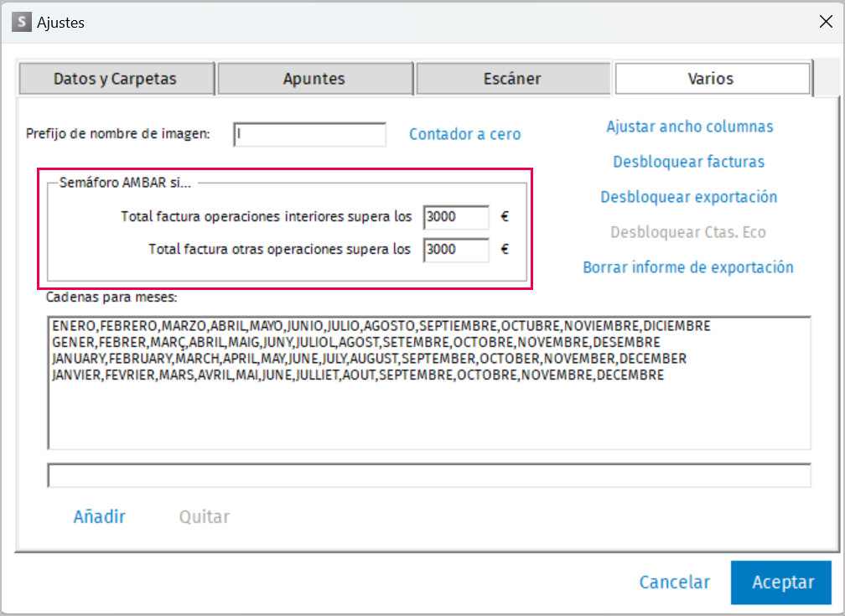This screenshot has width=845, height=616.
Task: Click the Añadir link
Action: [99, 517]
